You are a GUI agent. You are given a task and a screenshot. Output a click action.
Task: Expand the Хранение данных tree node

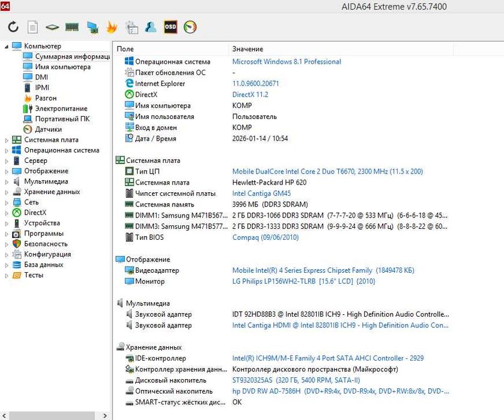pos(7,192)
